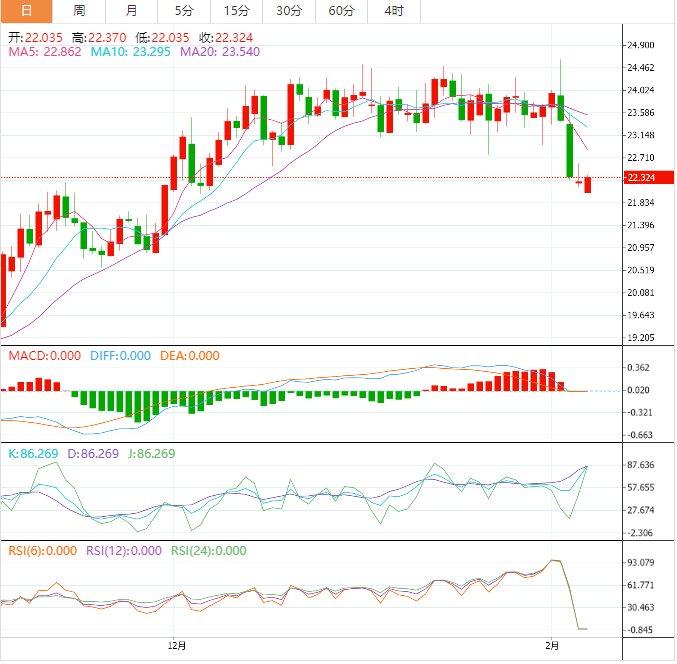Click the closing price 收:22.324
677x664 pixels.
tap(226, 38)
